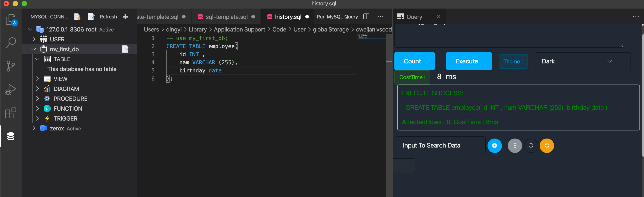The width and height of the screenshot is (644, 197).
Task: Click the new query icon beside my_first_db
Action: click(125, 49)
